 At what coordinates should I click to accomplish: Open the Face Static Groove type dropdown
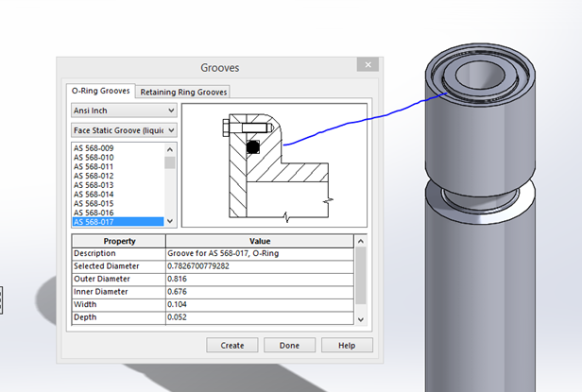(x=124, y=130)
